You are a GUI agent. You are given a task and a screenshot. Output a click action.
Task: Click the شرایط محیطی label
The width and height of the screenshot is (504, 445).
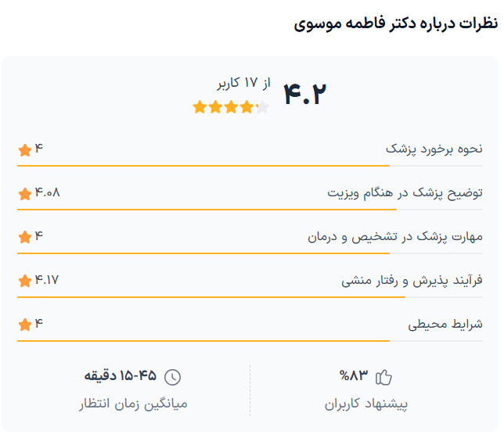(445, 324)
